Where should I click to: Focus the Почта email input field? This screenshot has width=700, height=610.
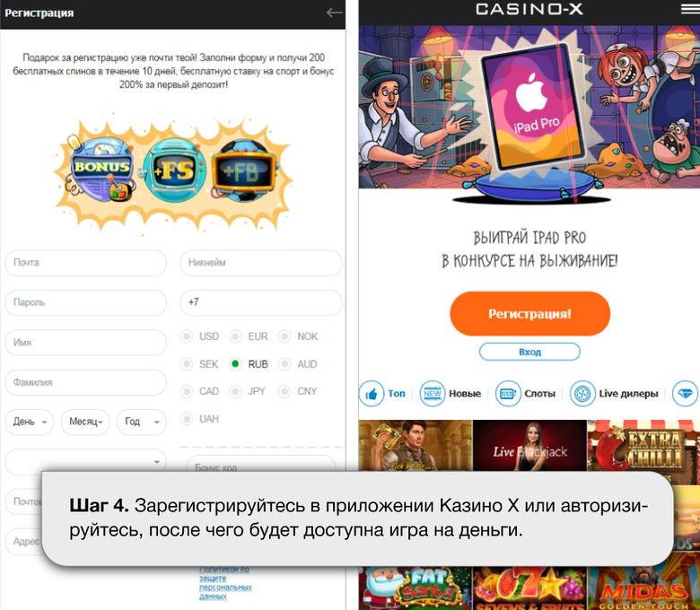pyautogui.click(x=86, y=262)
